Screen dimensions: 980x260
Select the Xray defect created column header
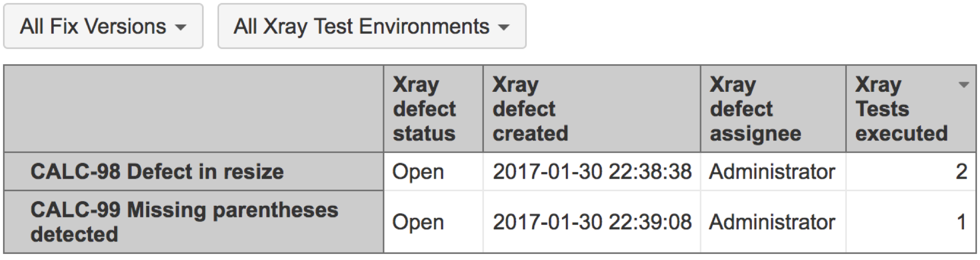coord(592,109)
